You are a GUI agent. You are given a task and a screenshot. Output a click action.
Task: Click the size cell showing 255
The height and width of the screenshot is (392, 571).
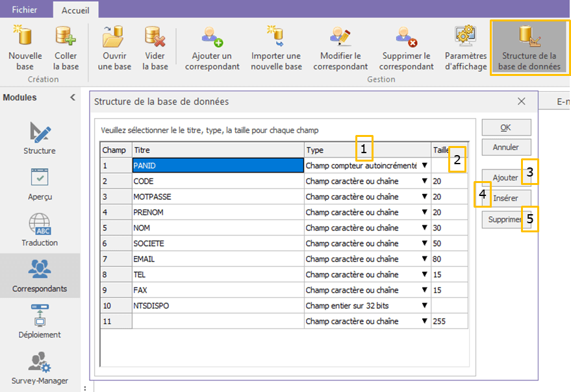tap(450, 321)
